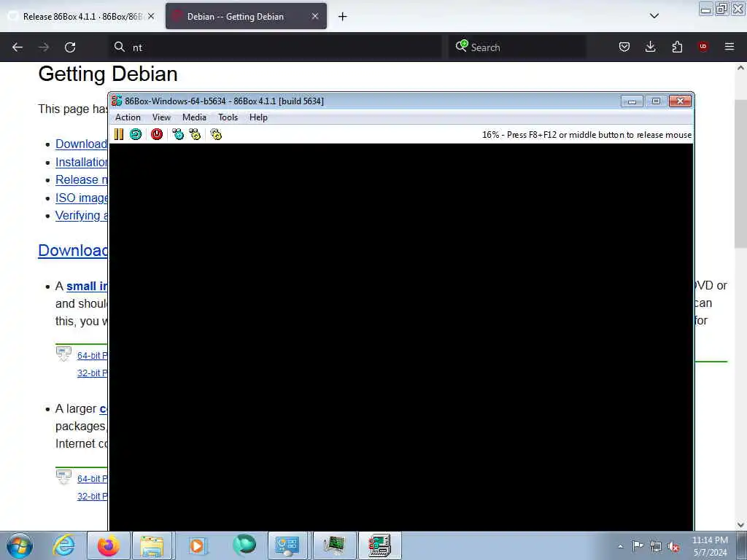Image resolution: width=747 pixels, height=560 pixels.
Task: Click the teal Hard reset icon in 86Box
Action: coord(136,134)
